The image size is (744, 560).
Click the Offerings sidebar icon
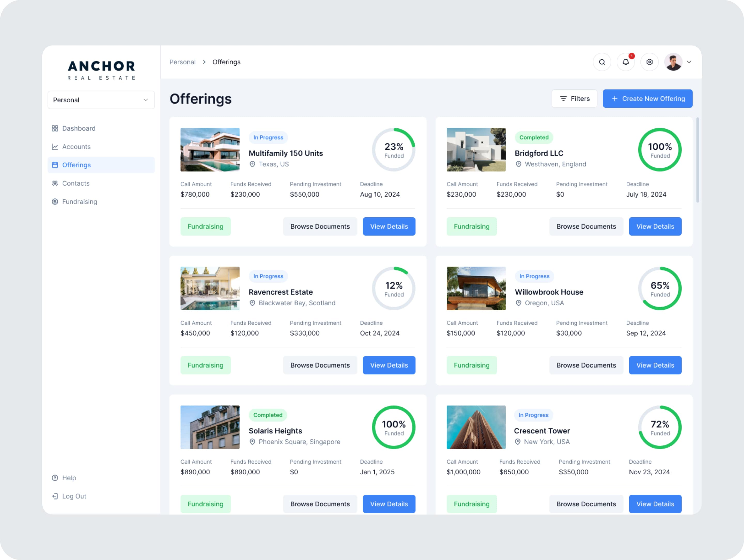point(55,165)
